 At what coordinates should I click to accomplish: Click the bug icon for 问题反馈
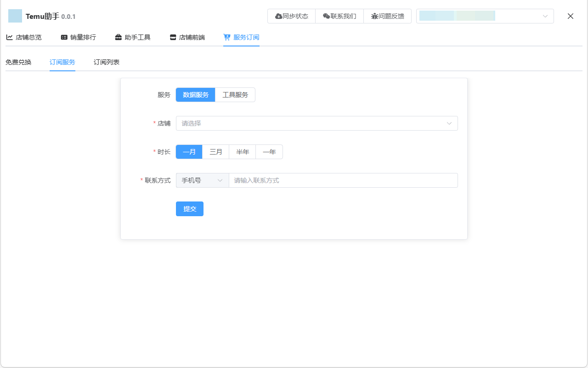(x=374, y=16)
